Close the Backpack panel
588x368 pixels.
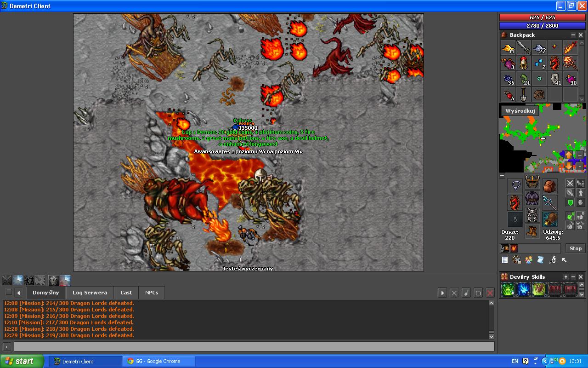pyautogui.click(x=581, y=35)
